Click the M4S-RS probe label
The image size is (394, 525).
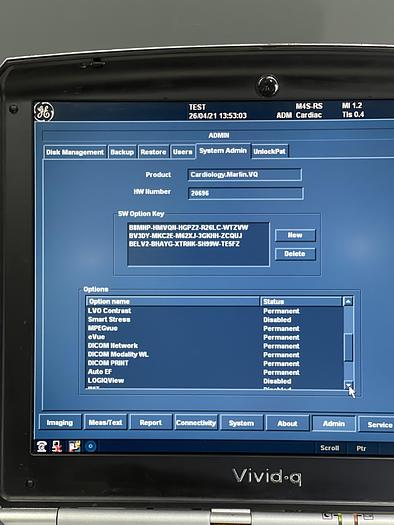click(x=309, y=106)
